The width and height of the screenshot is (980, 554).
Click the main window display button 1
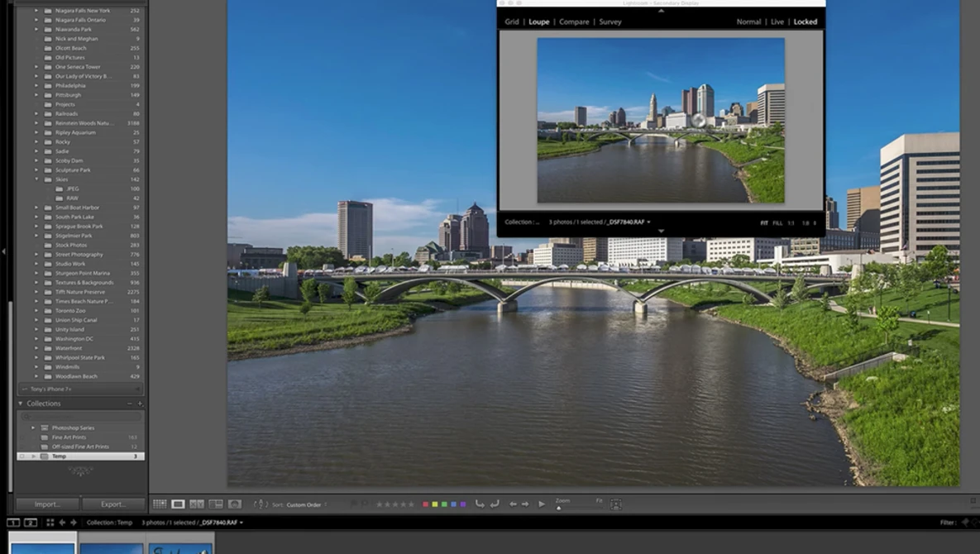pyautogui.click(x=13, y=523)
